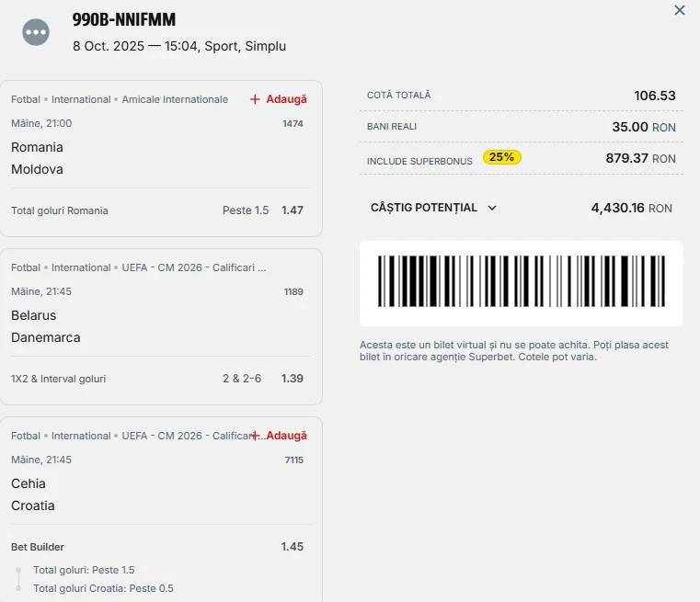Click UEFA CM 2026 Calificari breadcrumb on Belarus card

(194, 267)
